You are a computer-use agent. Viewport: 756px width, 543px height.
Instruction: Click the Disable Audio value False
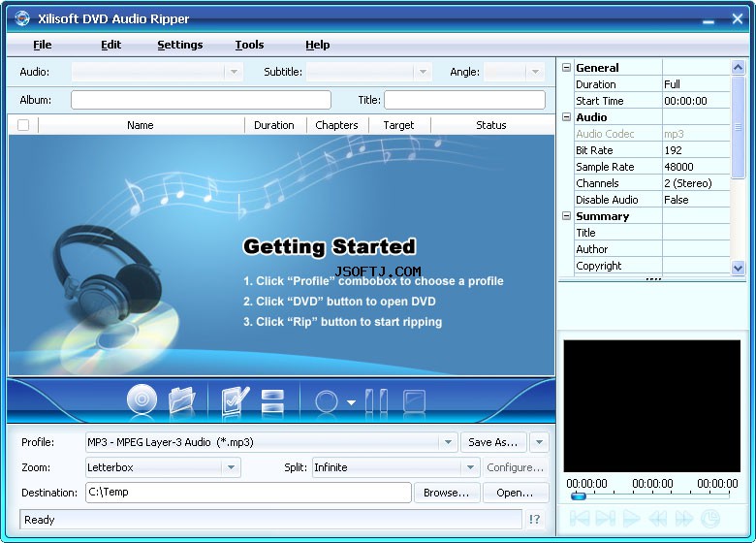point(696,200)
